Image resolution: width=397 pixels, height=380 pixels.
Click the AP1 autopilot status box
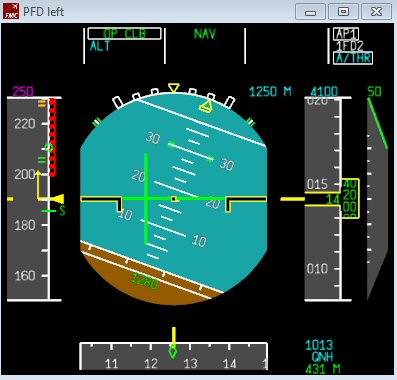point(347,34)
